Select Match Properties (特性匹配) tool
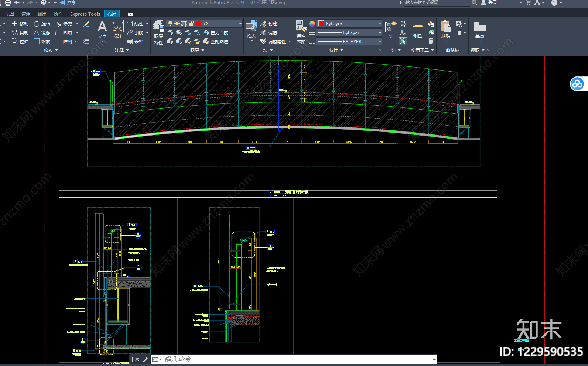 tap(301, 33)
